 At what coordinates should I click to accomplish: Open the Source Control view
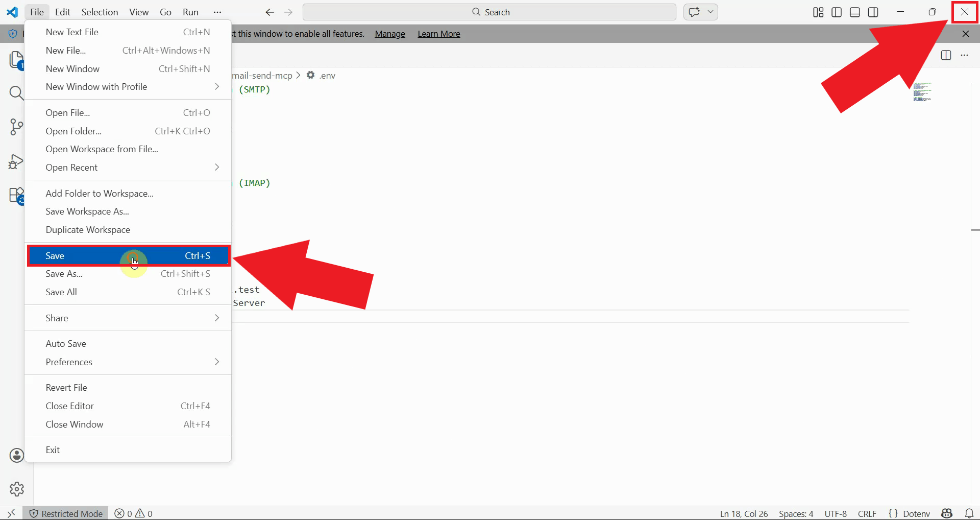click(x=16, y=127)
